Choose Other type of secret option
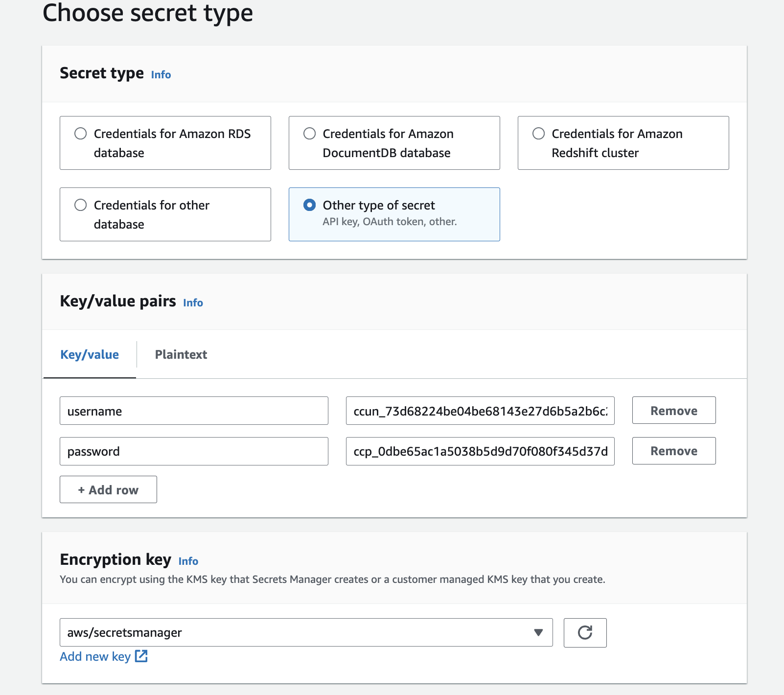Screen dimensions: 784x695 pyautogui.click(x=310, y=205)
